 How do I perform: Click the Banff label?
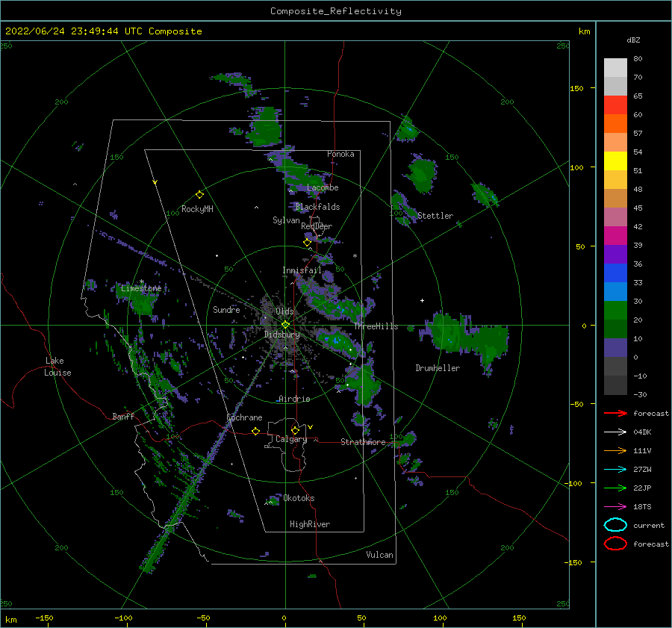pyautogui.click(x=123, y=417)
